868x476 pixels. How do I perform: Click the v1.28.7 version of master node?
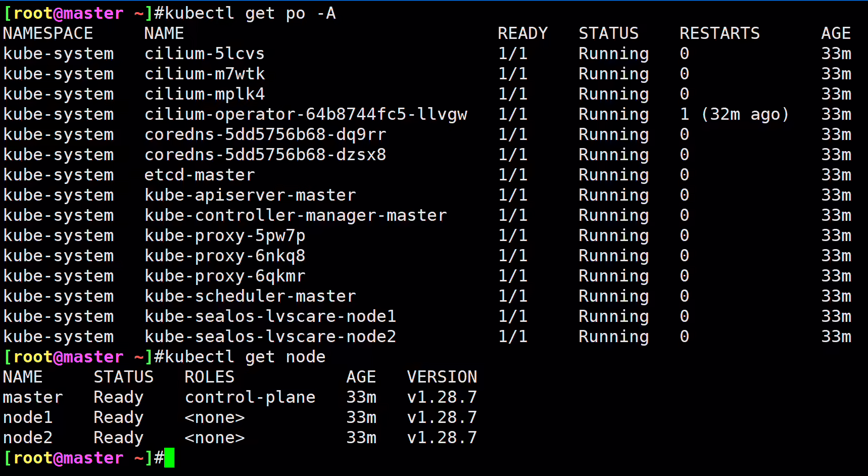(x=442, y=397)
